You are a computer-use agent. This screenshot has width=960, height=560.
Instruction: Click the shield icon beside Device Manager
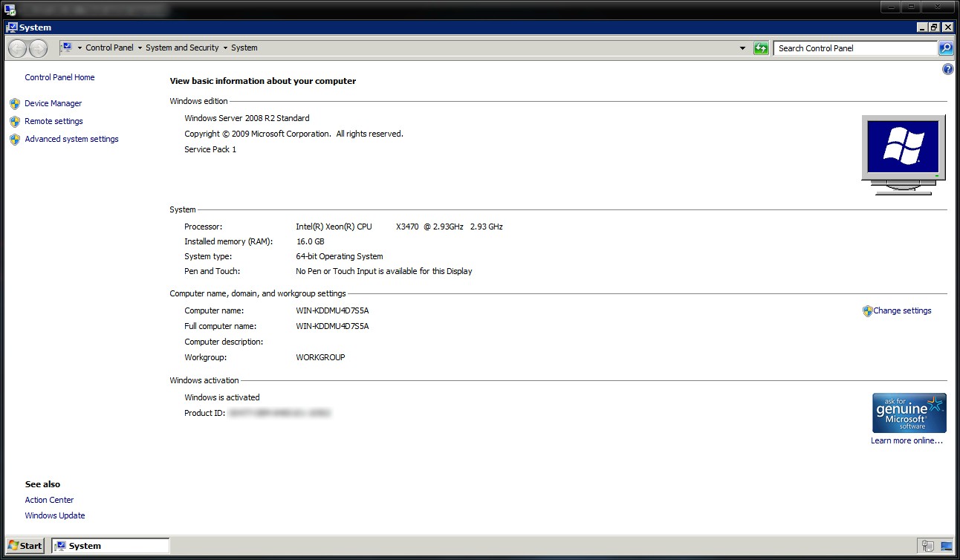[15, 104]
